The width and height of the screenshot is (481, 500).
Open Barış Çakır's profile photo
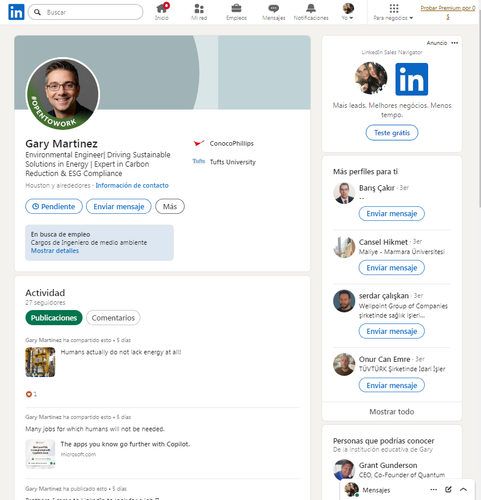pyautogui.click(x=344, y=193)
